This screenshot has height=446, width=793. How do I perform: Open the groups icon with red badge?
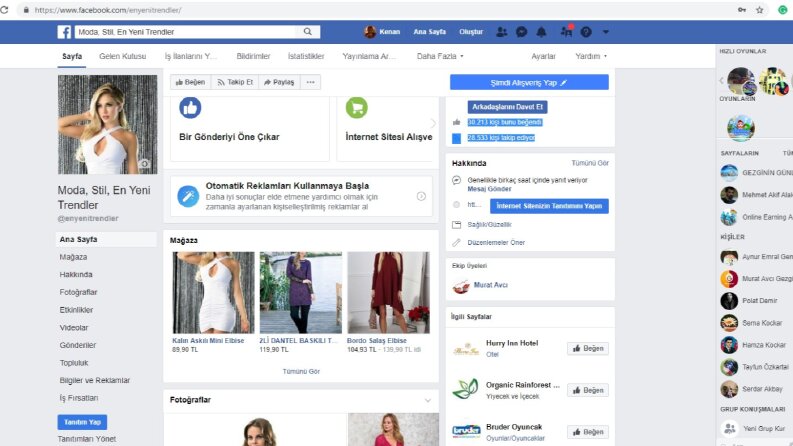coord(566,31)
